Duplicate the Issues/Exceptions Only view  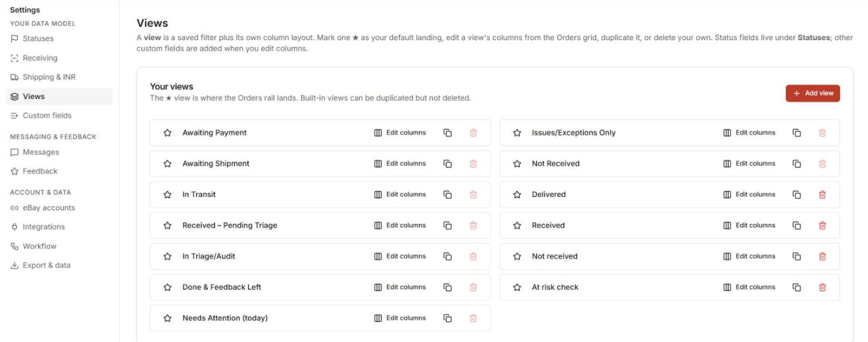(x=797, y=133)
